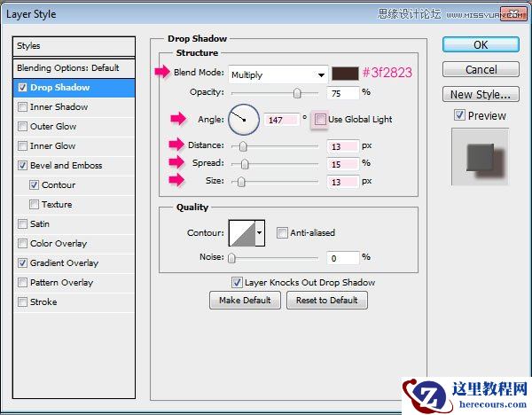Click the Distance slider handle
Screen dimensions: 532x415
[243, 146]
